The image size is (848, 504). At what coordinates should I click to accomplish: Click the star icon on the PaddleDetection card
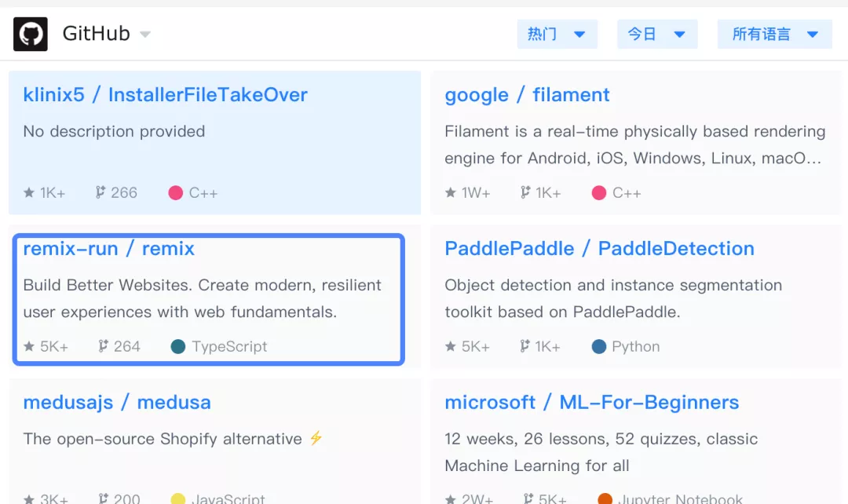[451, 346]
